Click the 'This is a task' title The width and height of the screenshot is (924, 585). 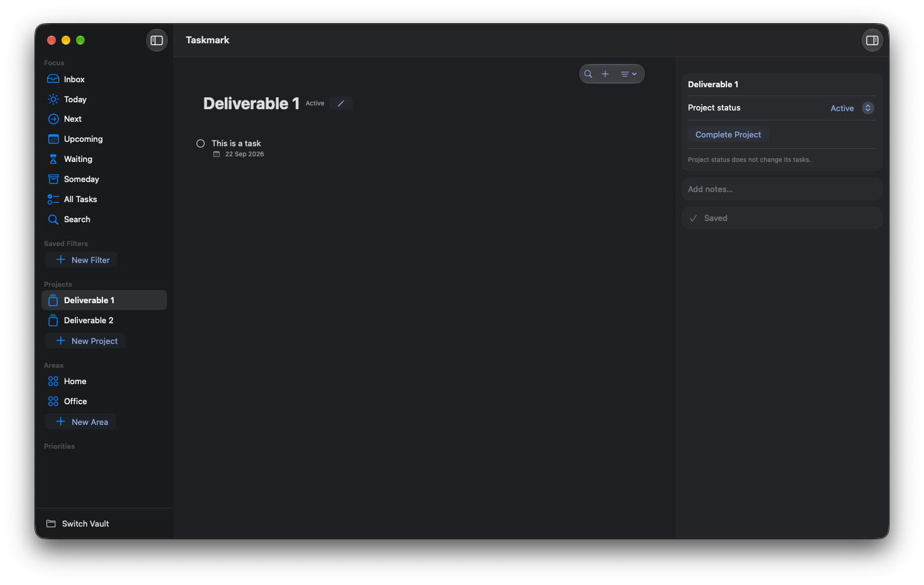[236, 143]
